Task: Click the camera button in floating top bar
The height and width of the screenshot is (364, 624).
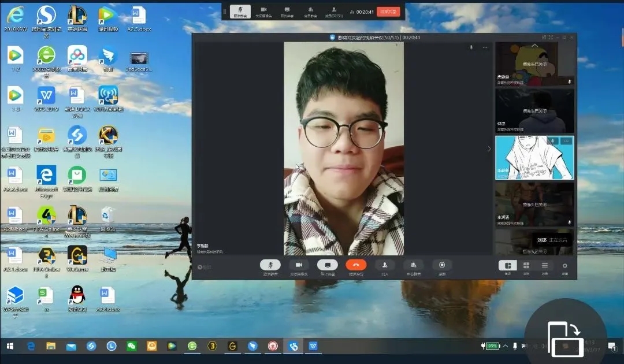Action: 263,12
